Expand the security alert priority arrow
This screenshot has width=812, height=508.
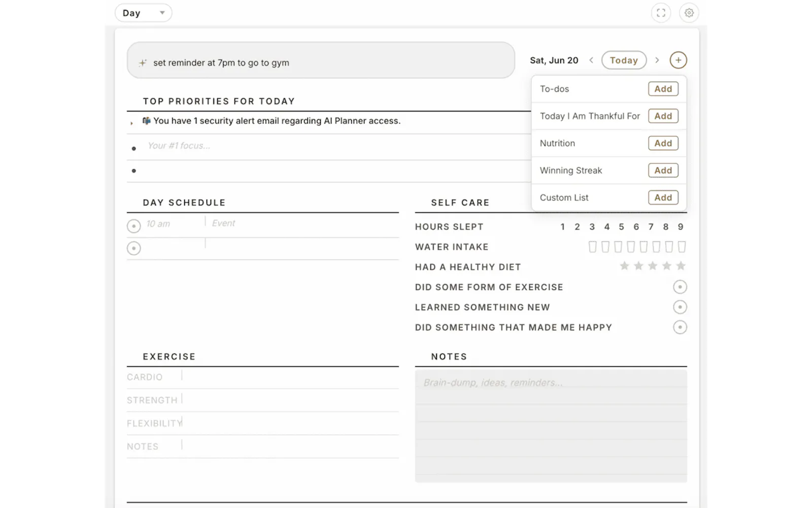click(x=131, y=122)
